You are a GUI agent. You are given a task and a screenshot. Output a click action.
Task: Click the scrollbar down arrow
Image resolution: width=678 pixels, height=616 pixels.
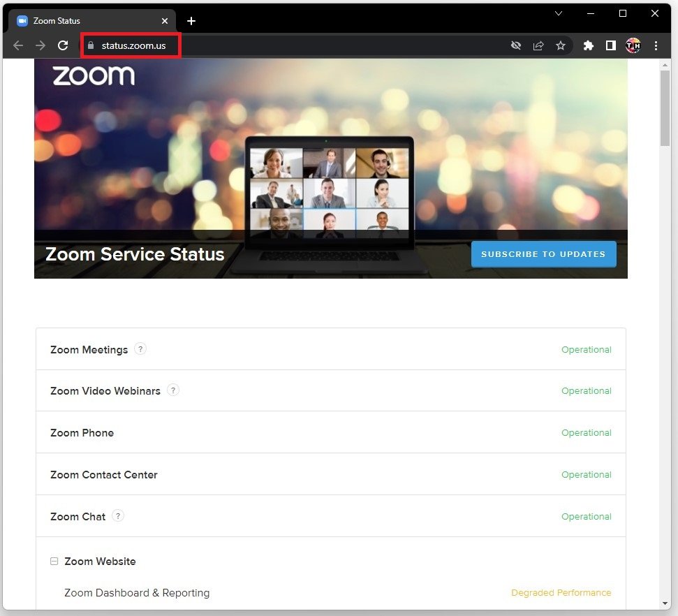[x=665, y=603]
